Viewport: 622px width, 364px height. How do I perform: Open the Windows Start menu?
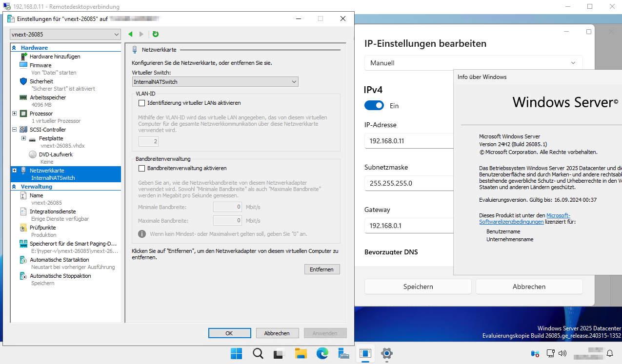pos(236,353)
